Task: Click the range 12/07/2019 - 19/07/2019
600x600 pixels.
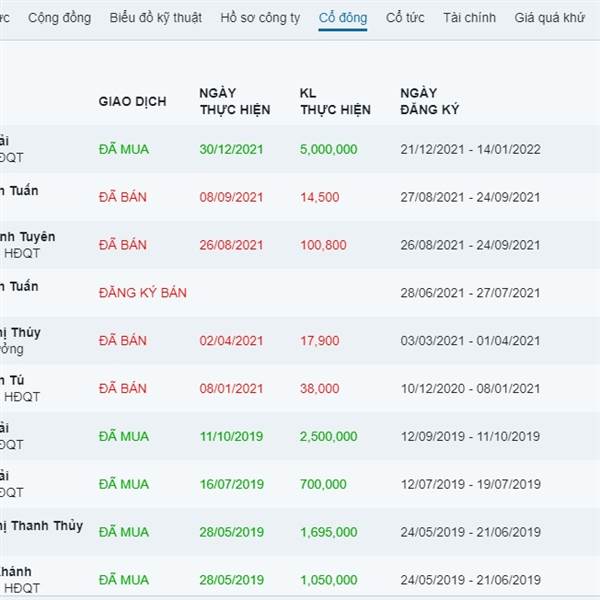Action: (470, 484)
